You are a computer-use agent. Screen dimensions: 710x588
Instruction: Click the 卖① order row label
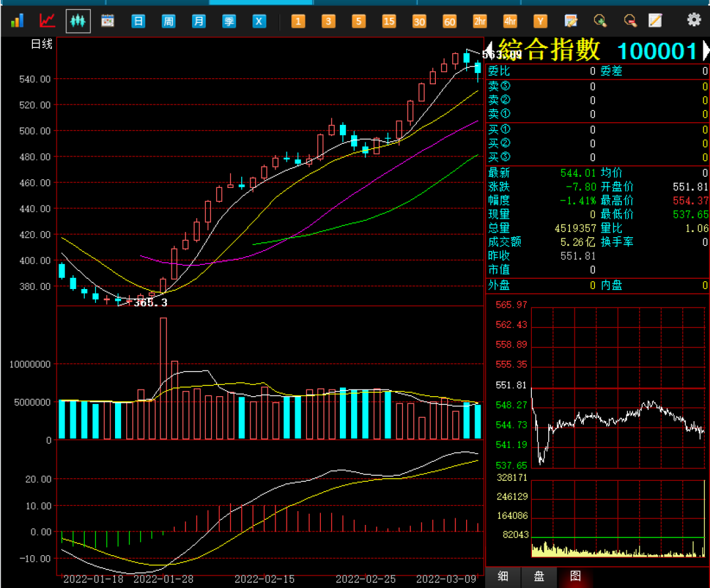click(x=499, y=114)
